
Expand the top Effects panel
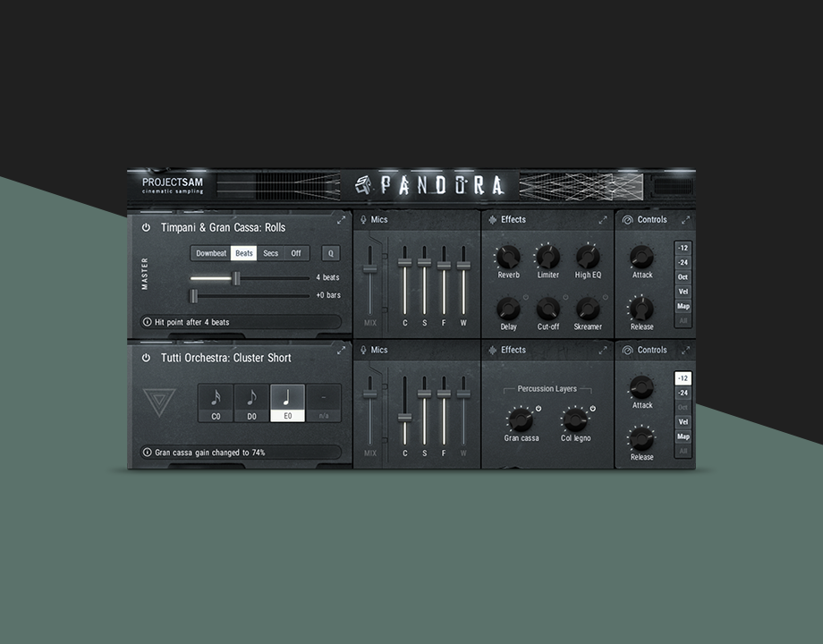[x=602, y=220]
